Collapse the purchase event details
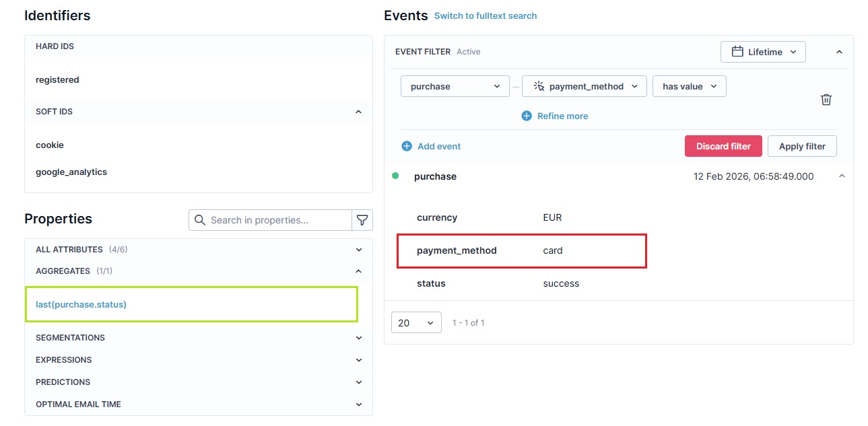 842,176
